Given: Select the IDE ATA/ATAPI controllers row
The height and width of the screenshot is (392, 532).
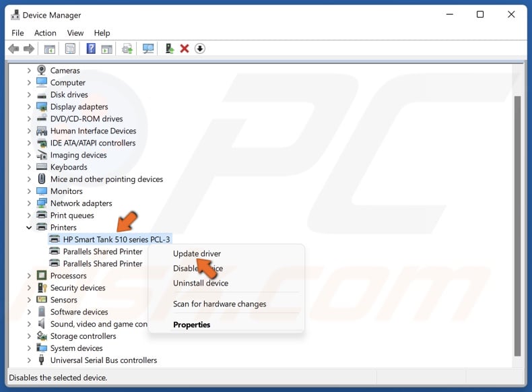Looking at the screenshot, I should tap(93, 143).
